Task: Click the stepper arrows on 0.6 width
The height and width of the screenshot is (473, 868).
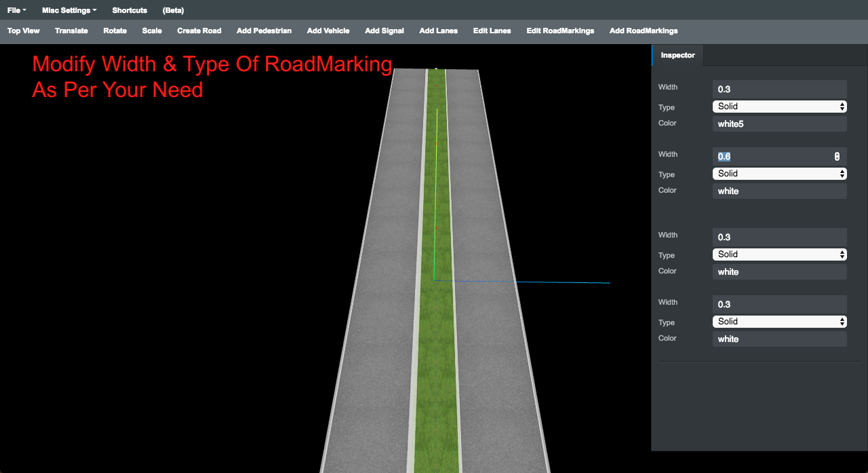Action: tap(837, 156)
